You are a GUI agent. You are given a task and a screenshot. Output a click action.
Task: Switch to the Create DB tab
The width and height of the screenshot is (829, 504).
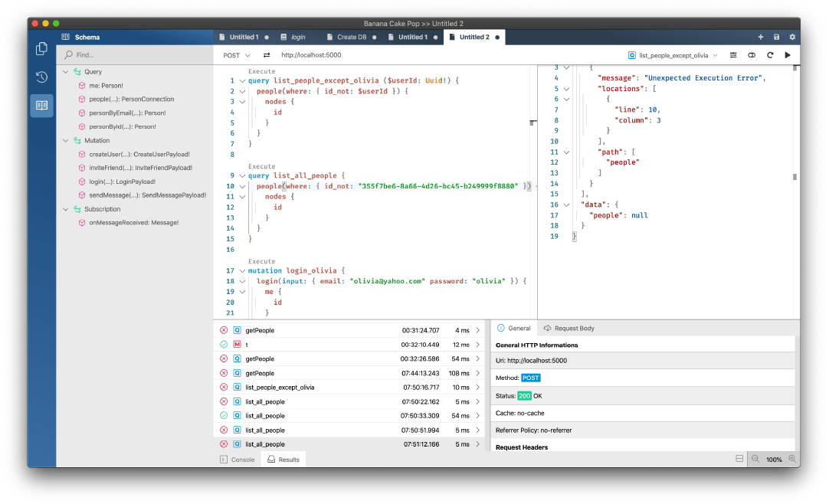(351, 37)
